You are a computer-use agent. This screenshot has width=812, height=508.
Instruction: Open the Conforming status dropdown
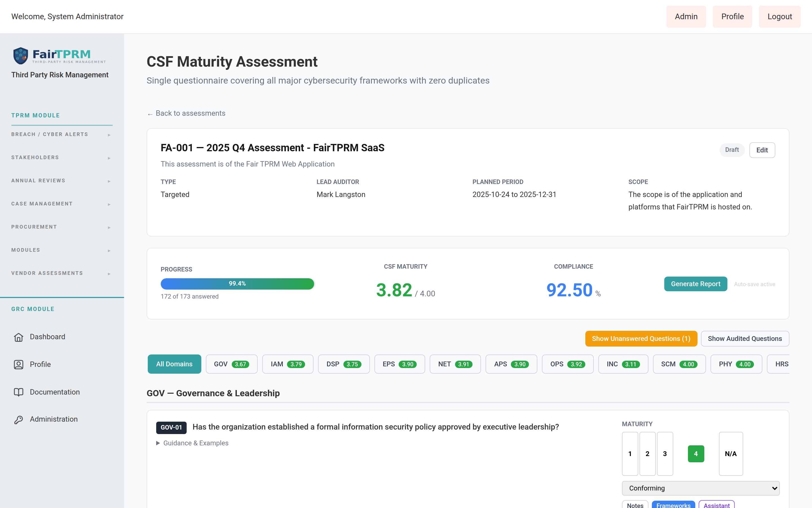tap(701, 488)
